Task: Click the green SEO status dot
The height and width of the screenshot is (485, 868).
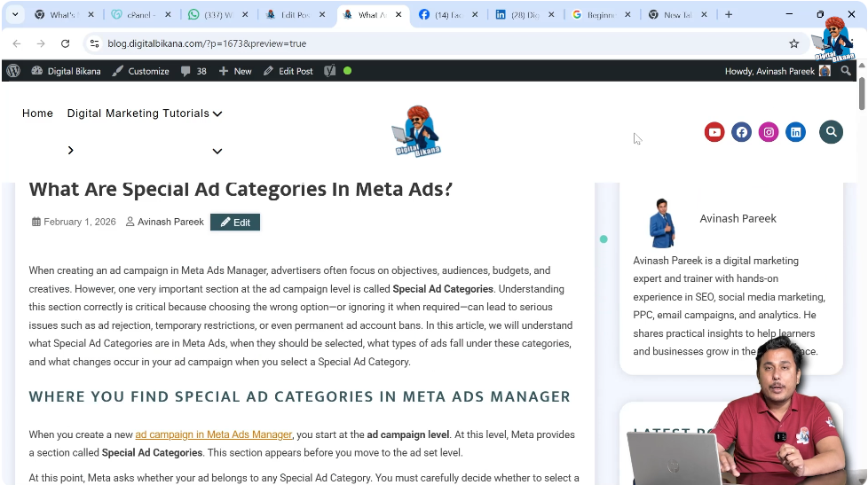Action: pos(348,71)
